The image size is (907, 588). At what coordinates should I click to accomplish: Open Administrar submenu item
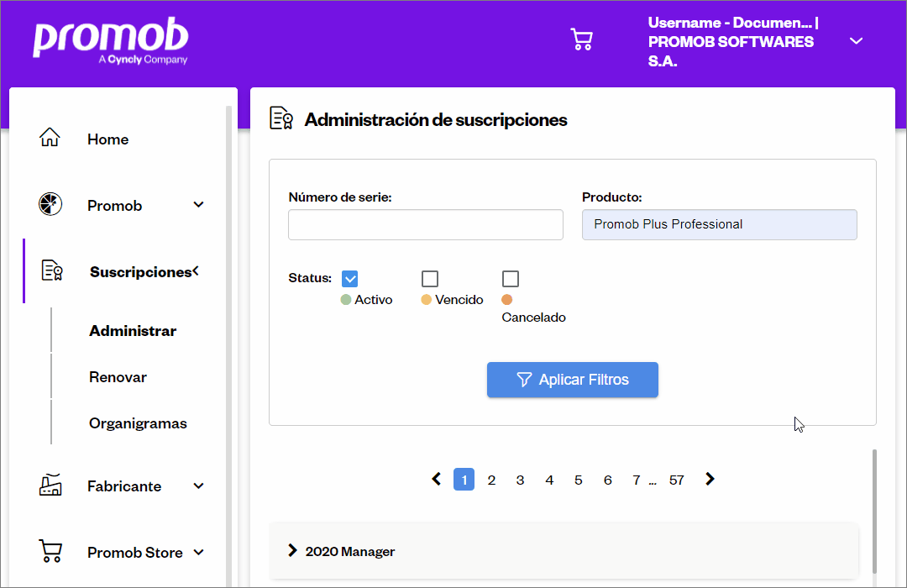[133, 331]
